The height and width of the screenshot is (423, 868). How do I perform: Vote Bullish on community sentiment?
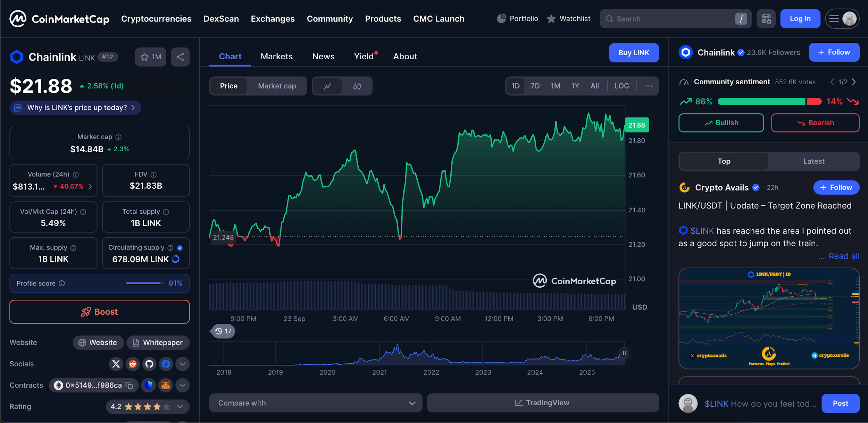point(721,123)
